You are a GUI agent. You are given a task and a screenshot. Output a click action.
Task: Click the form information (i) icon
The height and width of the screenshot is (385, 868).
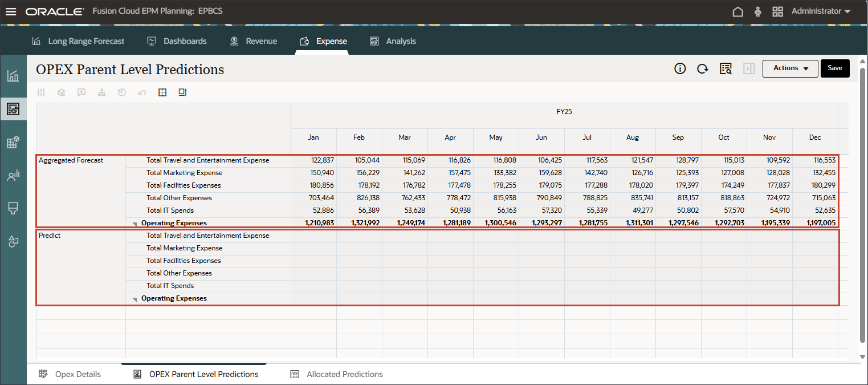click(x=680, y=68)
